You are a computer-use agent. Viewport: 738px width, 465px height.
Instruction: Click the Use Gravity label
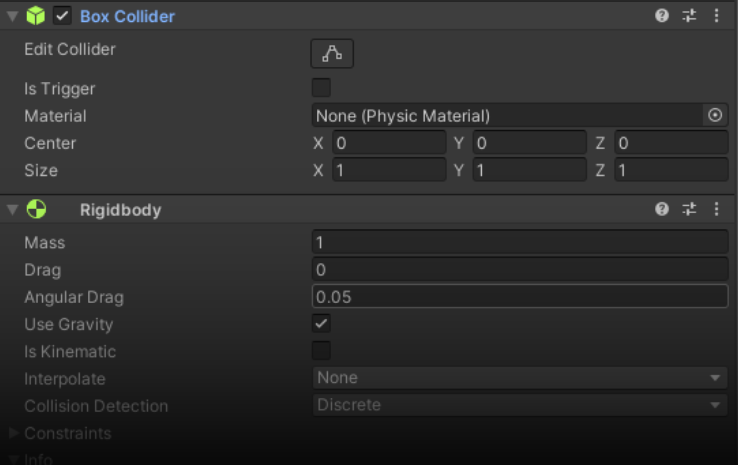[x=69, y=325]
